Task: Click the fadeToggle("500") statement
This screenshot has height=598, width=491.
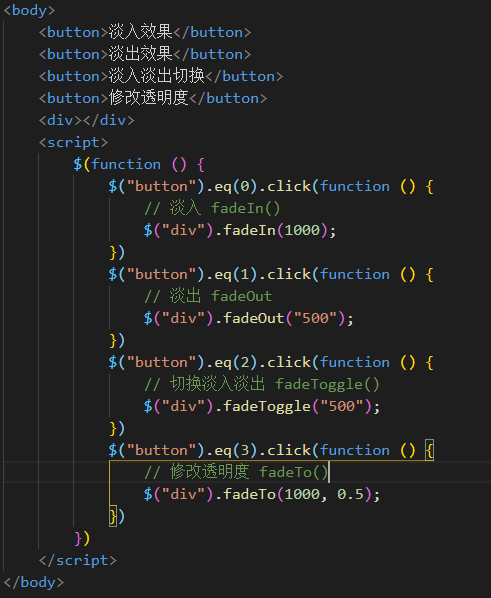Action: 262,407
